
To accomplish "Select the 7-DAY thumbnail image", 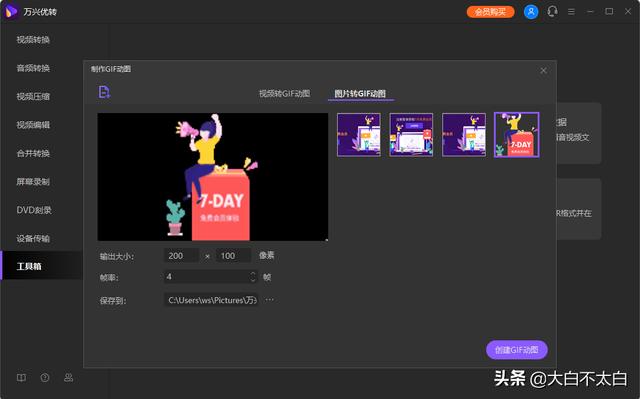I will click(516, 135).
